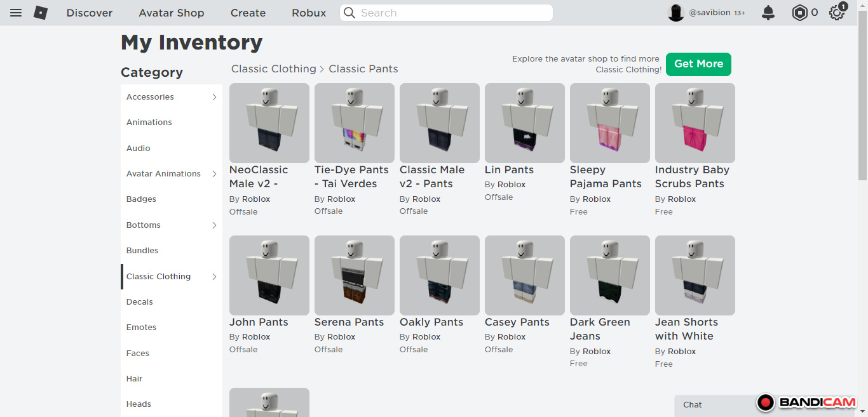Click the search magnifier icon

pyautogui.click(x=349, y=13)
